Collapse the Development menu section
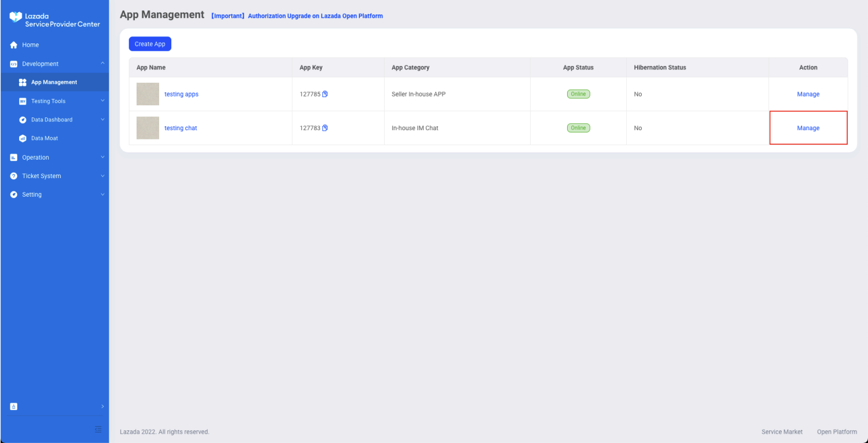The height and width of the screenshot is (443, 868). [102, 64]
